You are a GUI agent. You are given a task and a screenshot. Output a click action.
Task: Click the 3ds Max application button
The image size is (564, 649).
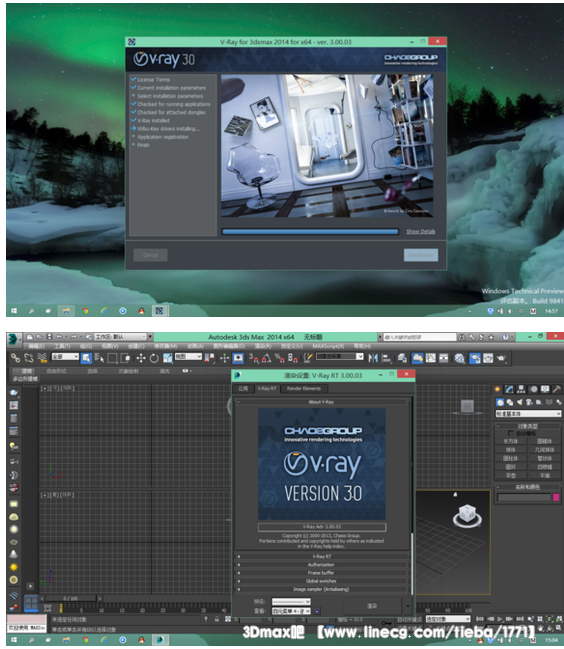click(13, 339)
